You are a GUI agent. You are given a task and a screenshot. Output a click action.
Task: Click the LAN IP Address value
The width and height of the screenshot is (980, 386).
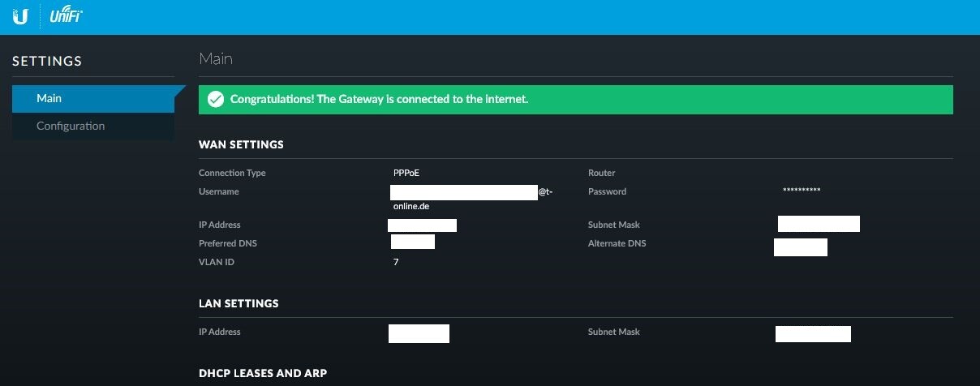[419, 332]
